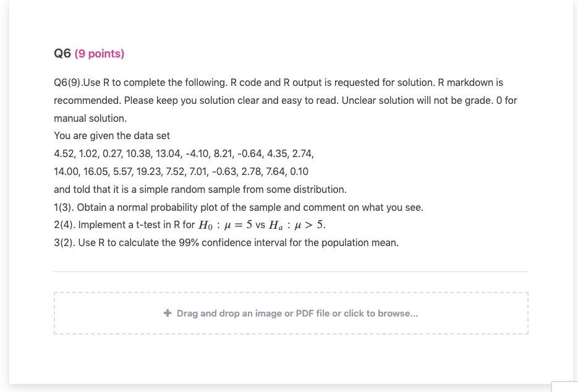Click the Ha mu greater than 5 formula

[x=297, y=224]
